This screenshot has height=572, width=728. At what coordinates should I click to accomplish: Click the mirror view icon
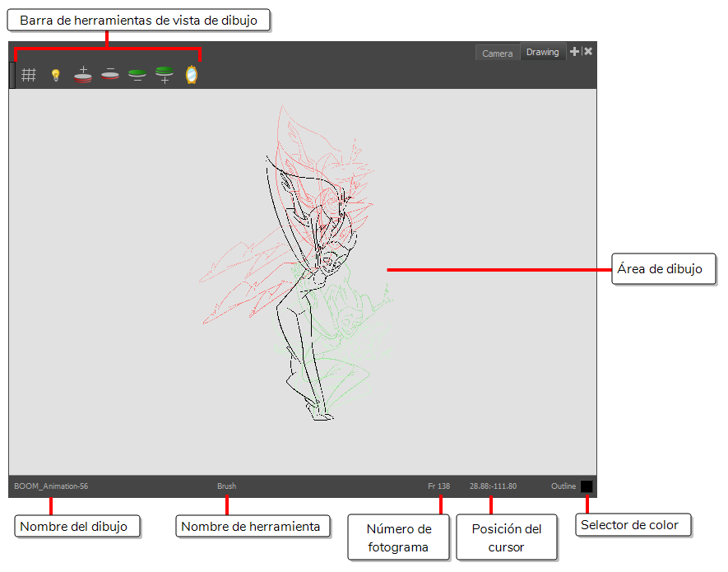(192, 75)
